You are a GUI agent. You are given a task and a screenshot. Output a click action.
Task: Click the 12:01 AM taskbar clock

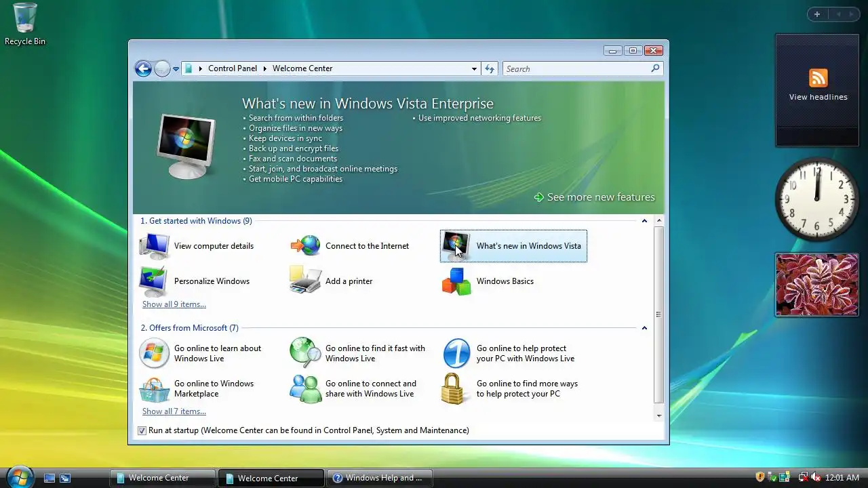pos(842,478)
